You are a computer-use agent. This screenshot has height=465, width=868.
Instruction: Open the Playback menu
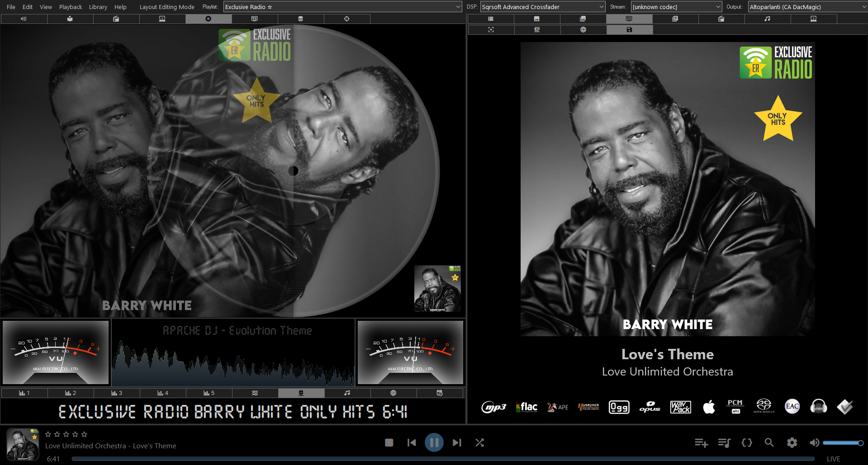(x=71, y=7)
